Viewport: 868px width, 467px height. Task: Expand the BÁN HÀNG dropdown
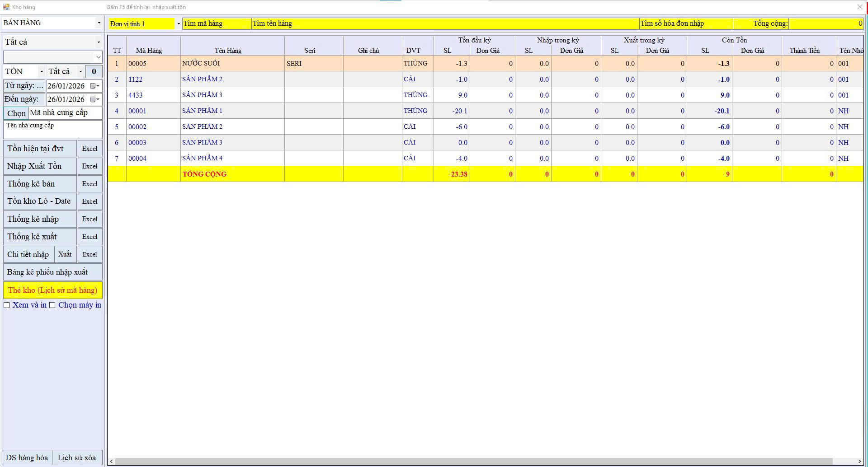[x=99, y=23]
